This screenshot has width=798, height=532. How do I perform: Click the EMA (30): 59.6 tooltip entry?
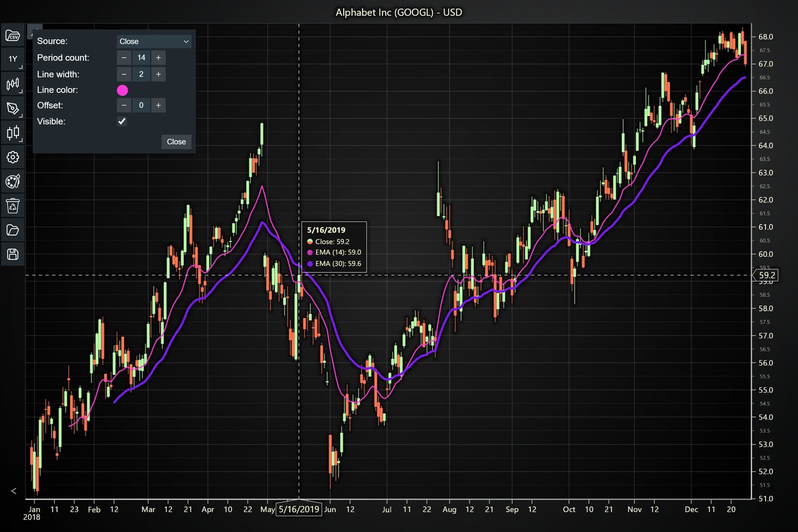pyautogui.click(x=334, y=264)
